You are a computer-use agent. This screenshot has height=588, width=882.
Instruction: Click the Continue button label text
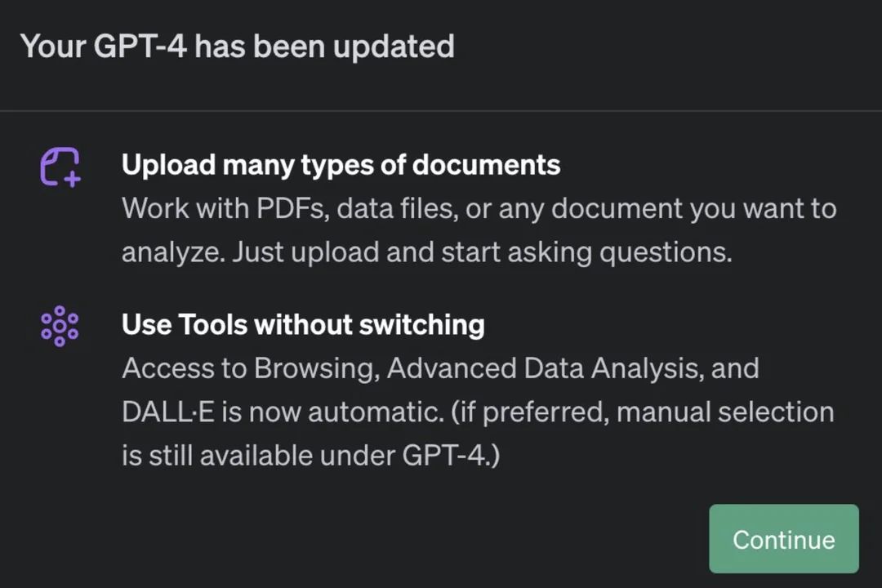pos(783,539)
